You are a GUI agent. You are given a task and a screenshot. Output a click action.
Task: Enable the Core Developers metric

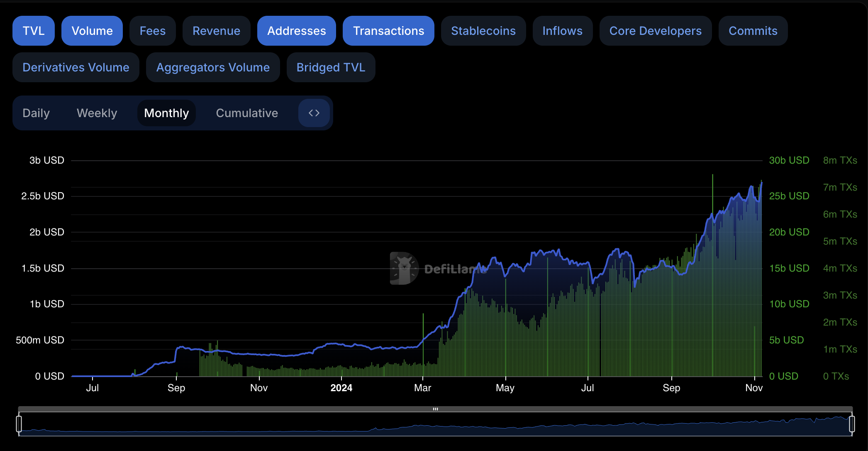click(x=656, y=31)
